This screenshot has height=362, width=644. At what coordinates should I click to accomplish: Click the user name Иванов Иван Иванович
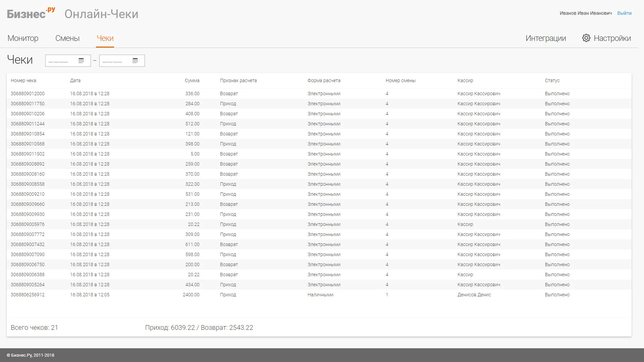pyautogui.click(x=586, y=13)
